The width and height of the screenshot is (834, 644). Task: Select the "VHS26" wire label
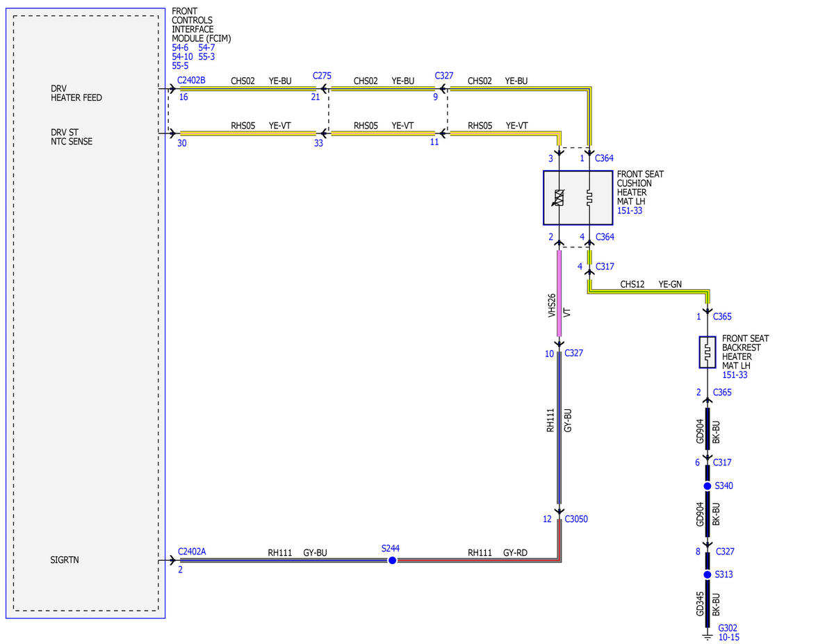pos(552,306)
